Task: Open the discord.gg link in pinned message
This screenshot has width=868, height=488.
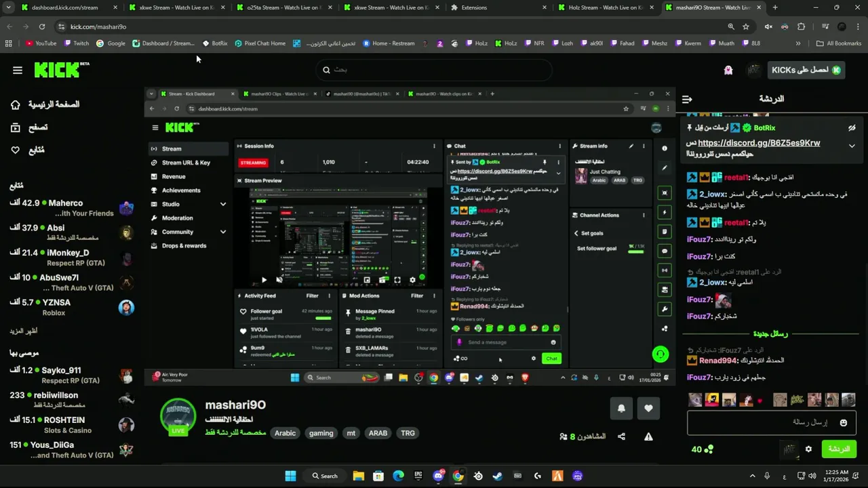Action: click(759, 143)
